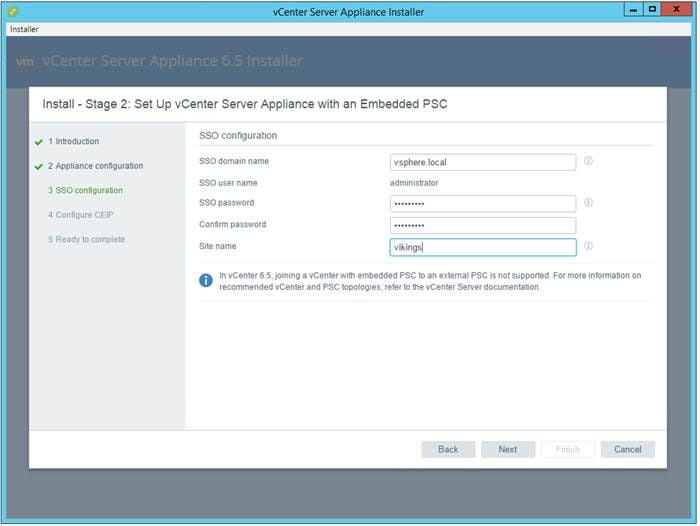Go to step 2 Appliance configuration
The width and height of the screenshot is (700, 526).
(96, 166)
